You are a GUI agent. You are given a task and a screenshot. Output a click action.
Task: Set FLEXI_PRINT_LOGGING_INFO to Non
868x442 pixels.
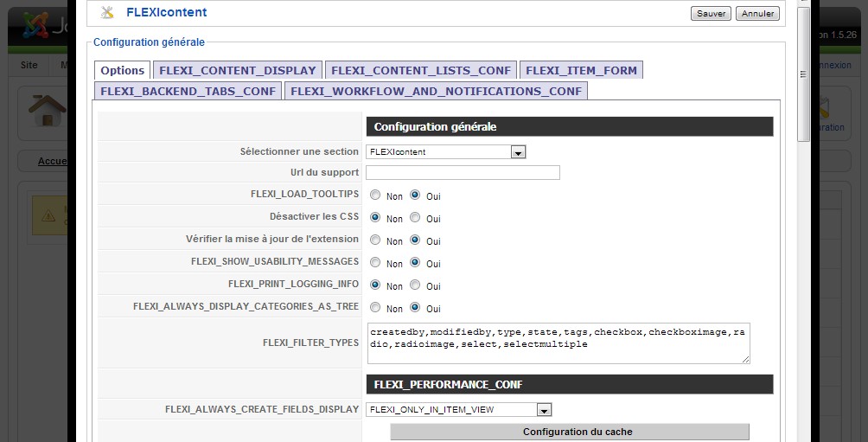[x=375, y=285]
